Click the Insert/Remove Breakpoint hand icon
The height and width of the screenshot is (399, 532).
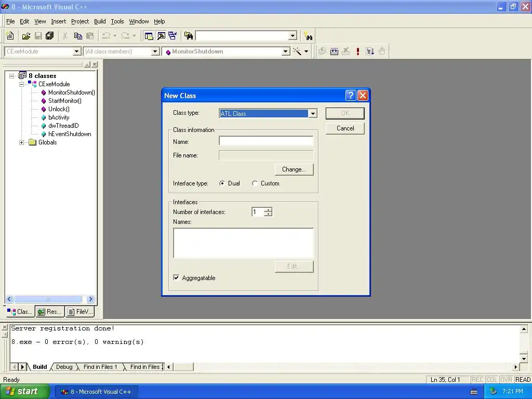point(382,51)
